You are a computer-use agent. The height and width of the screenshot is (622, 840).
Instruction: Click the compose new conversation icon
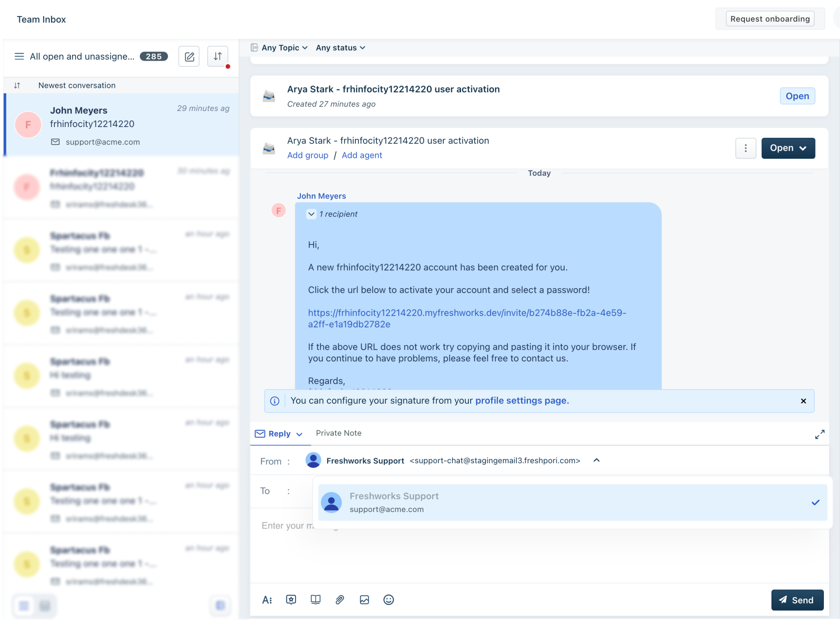point(189,57)
